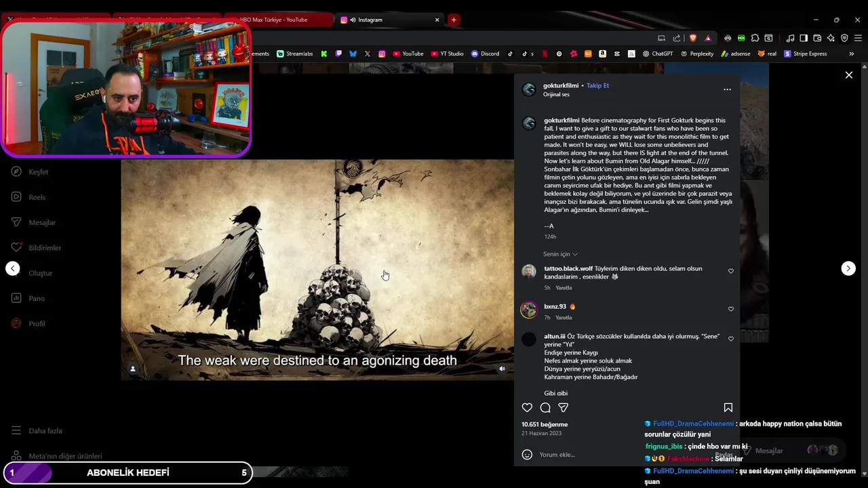Open emoji picker beside Yorum ekle
868x488 pixels.
click(527, 455)
